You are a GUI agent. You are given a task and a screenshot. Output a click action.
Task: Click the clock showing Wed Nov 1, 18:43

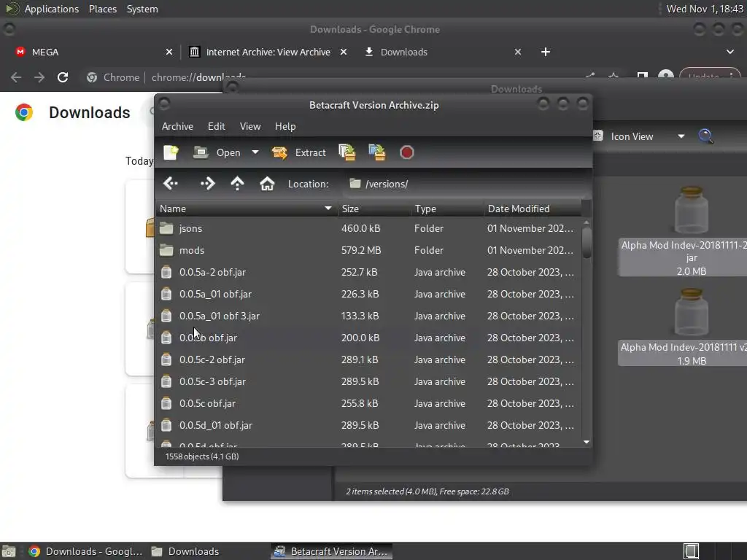[x=704, y=9]
